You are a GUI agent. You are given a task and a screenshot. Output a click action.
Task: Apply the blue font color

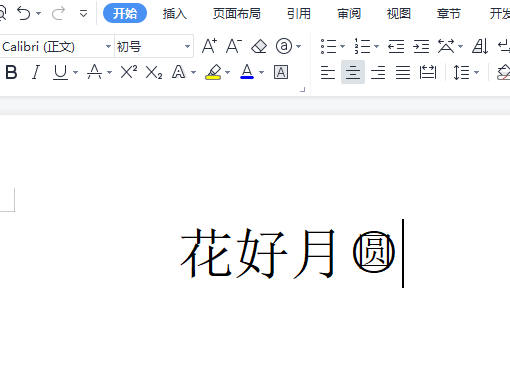point(247,72)
